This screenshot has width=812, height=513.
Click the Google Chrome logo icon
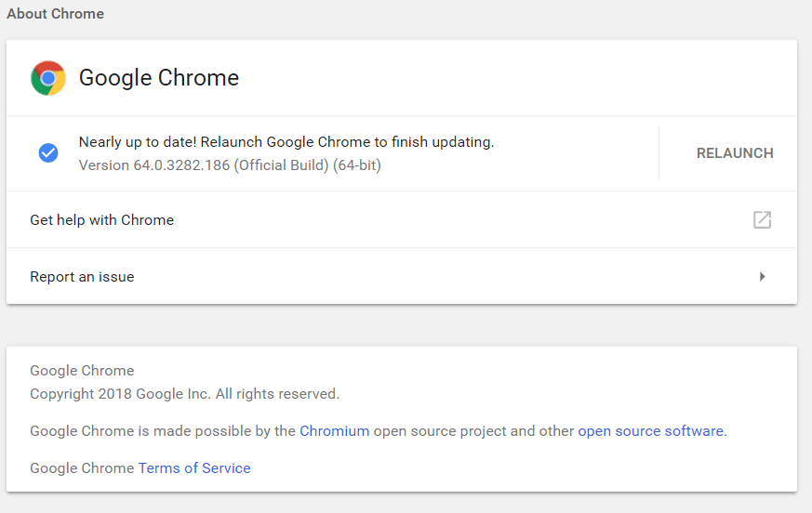pyautogui.click(x=48, y=78)
